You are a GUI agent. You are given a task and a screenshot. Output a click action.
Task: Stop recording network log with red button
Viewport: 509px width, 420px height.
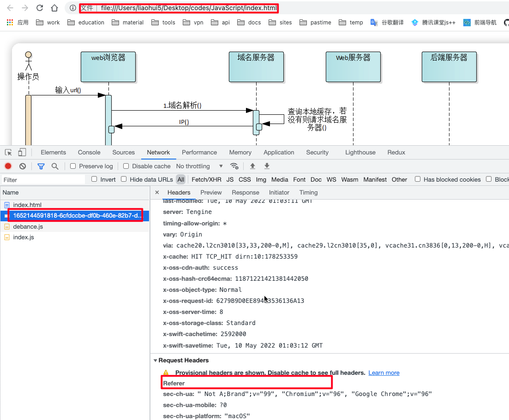[x=8, y=166]
